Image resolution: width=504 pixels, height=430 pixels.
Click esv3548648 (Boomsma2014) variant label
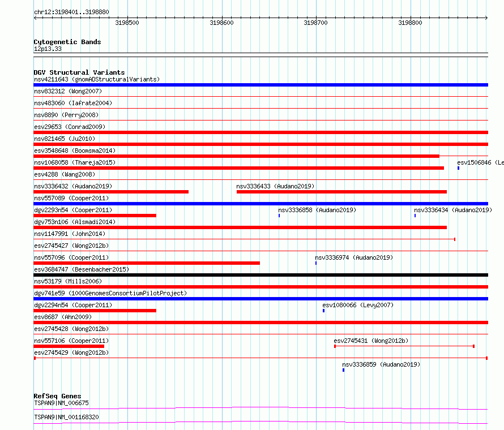tap(75, 150)
